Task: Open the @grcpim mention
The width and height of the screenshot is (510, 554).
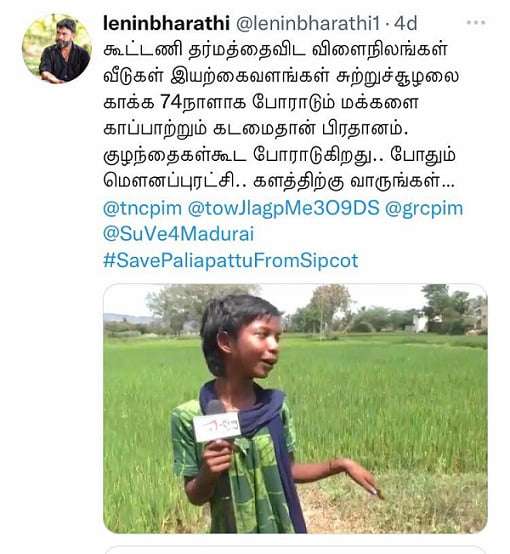Action: pos(424,208)
